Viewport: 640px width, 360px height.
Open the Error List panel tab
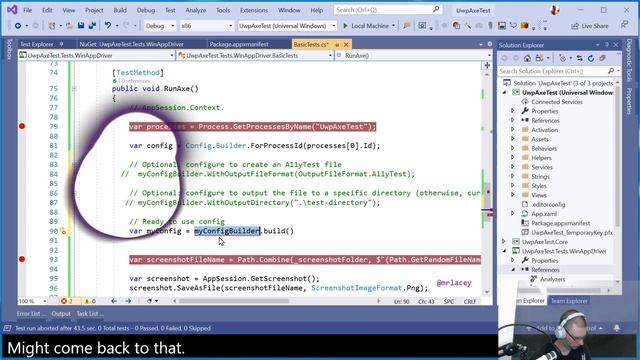(x=31, y=313)
